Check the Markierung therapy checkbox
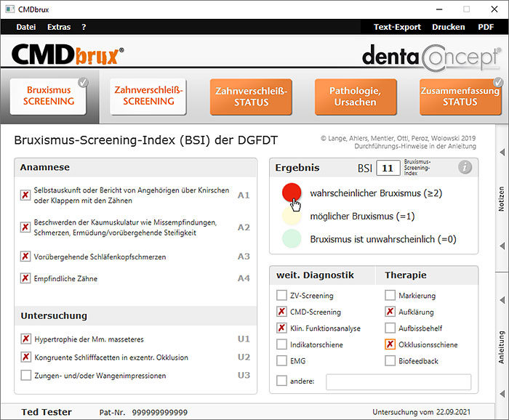 coord(390,295)
